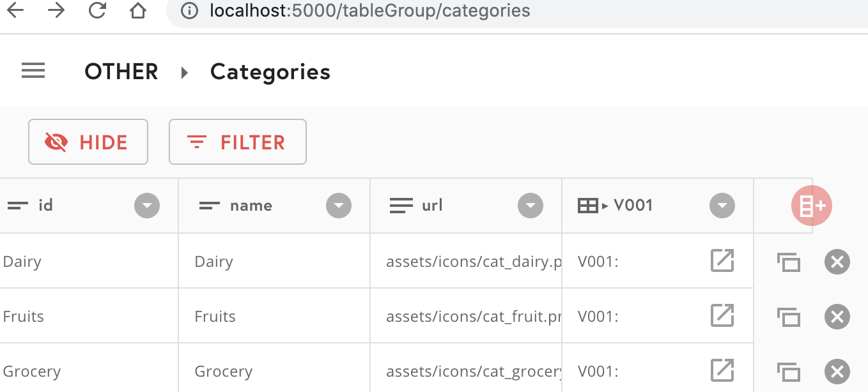The height and width of the screenshot is (392, 868).
Task: Open the linked V001 record on the Fruits row
Action: coord(722,315)
